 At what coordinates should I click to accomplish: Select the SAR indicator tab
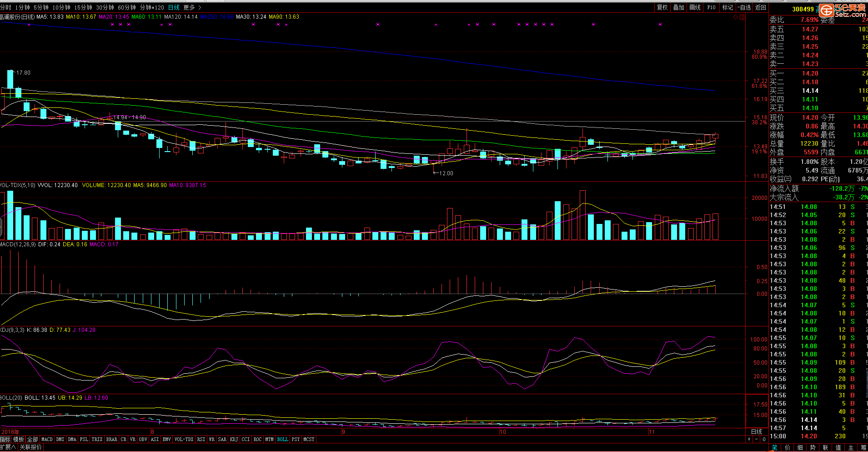pyautogui.click(x=222, y=439)
